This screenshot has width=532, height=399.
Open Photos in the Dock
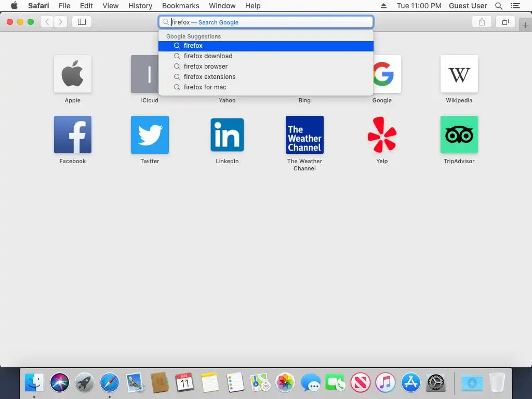285,382
